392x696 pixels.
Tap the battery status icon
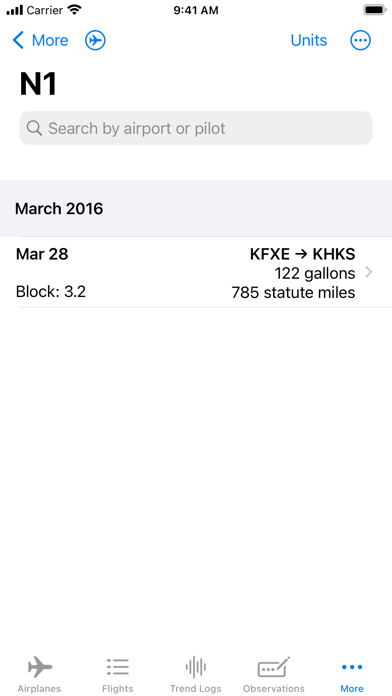click(375, 10)
